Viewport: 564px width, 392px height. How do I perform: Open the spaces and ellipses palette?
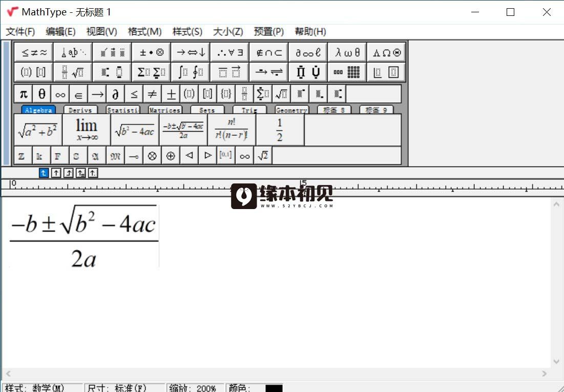point(73,53)
